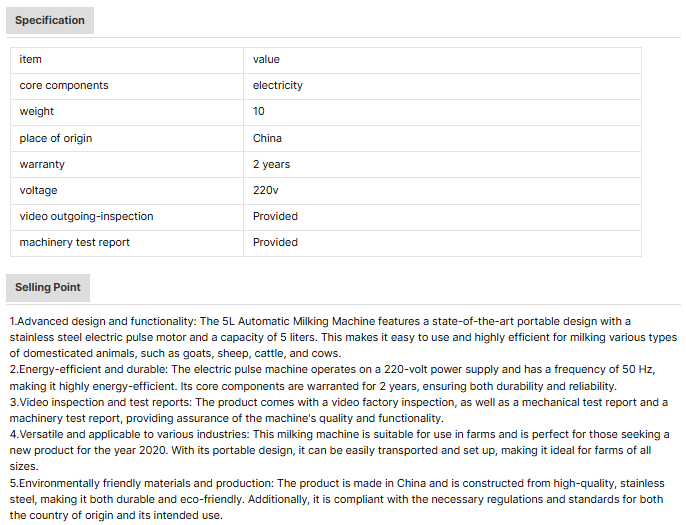The height and width of the screenshot is (525, 686).
Task: Click the 'China' value cell
Action: click(x=267, y=138)
